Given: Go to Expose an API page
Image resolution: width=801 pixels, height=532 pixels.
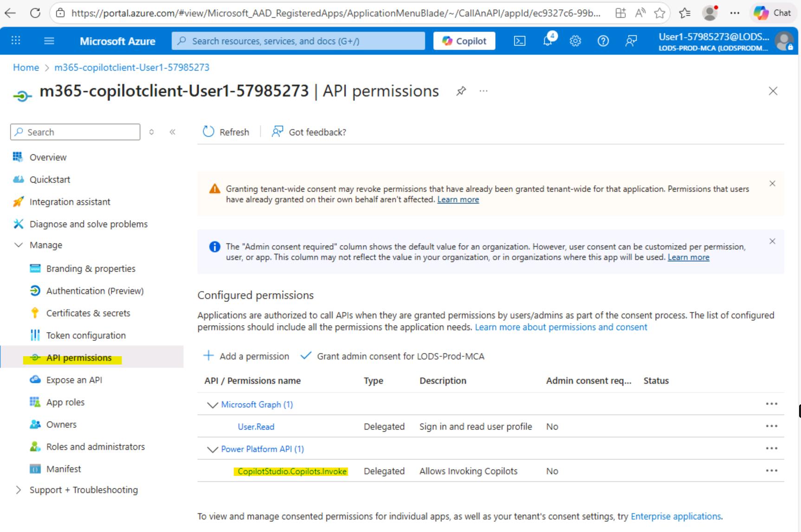Looking at the screenshot, I should (x=74, y=380).
